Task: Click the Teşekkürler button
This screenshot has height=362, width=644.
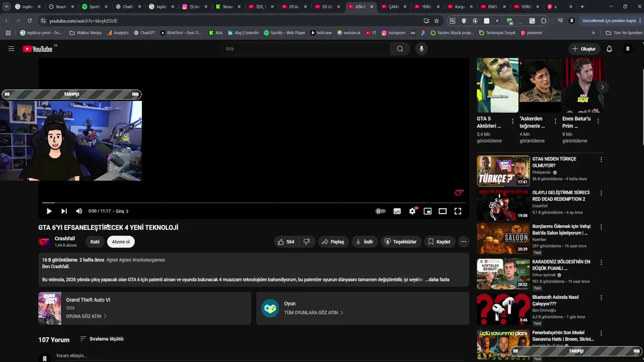Action: pos(401,242)
